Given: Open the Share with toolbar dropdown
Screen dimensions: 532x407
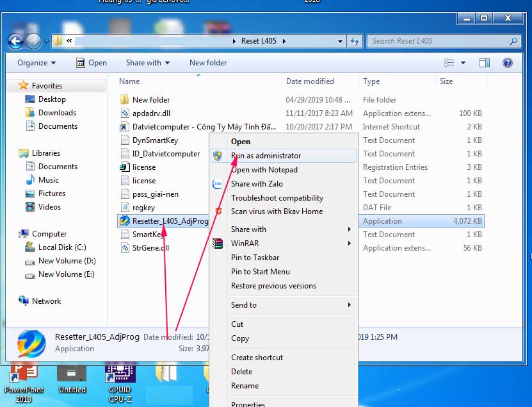Looking at the screenshot, I should (x=148, y=63).
